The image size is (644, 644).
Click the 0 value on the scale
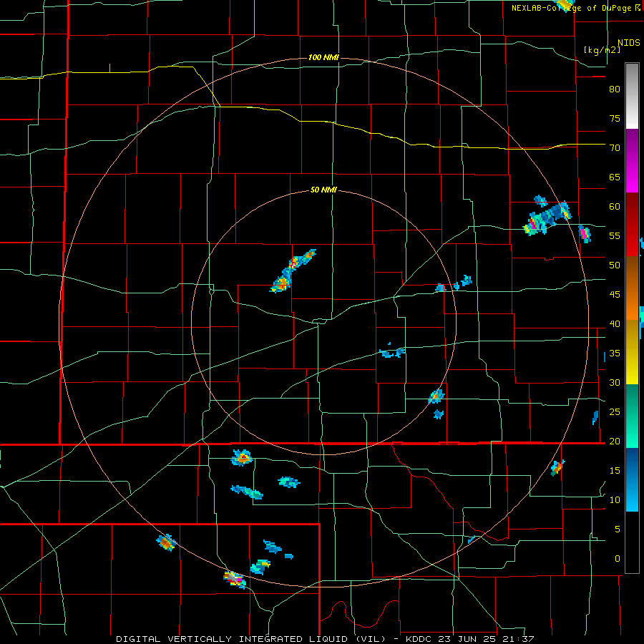click(618, 559)
